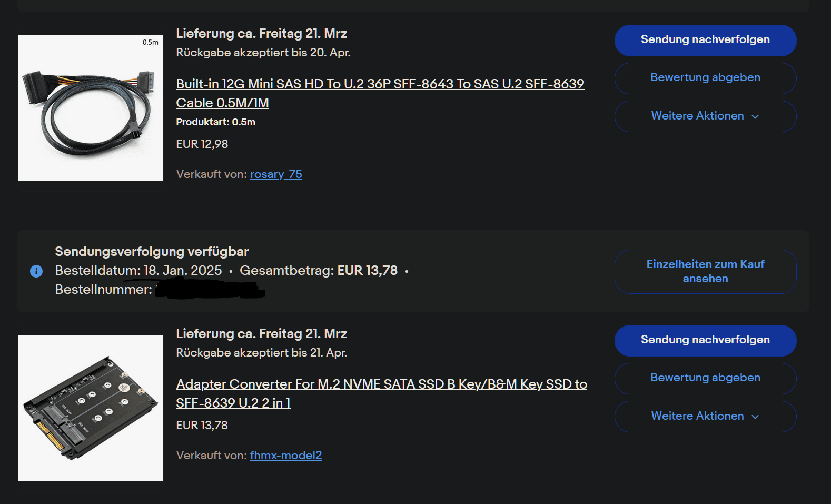Open the Built-in 12G Mini SAS HD listing
Image resolution: width=831 pixels, height=504 pixels.
tap(380, 84)
